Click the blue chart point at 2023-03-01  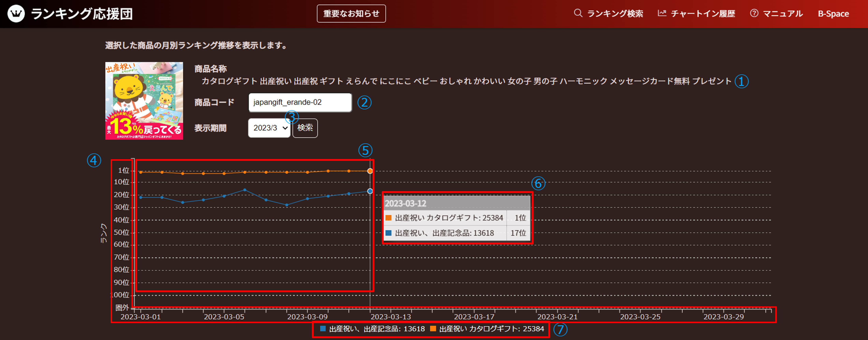[x=141, y=197]
